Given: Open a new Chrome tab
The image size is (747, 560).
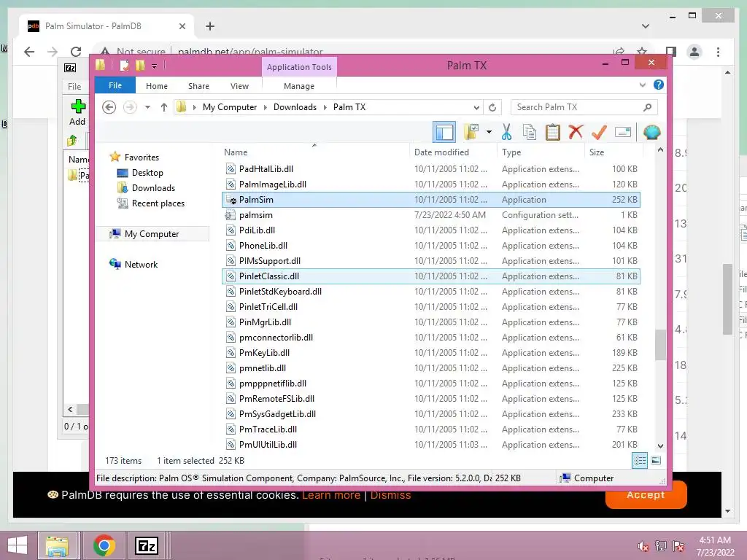Looking at the screenshot, I should (x=210, y=26).
